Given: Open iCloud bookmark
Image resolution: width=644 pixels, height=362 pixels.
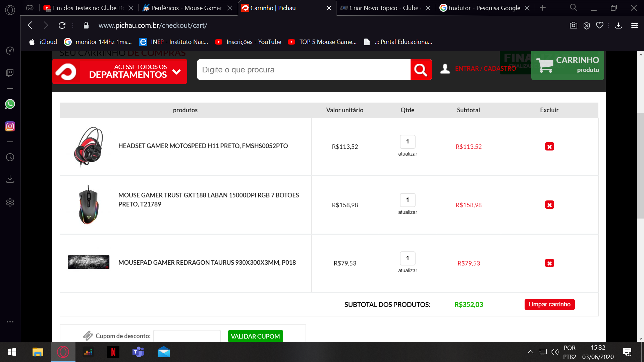Looking at the screenshot, I should (43, 42).
